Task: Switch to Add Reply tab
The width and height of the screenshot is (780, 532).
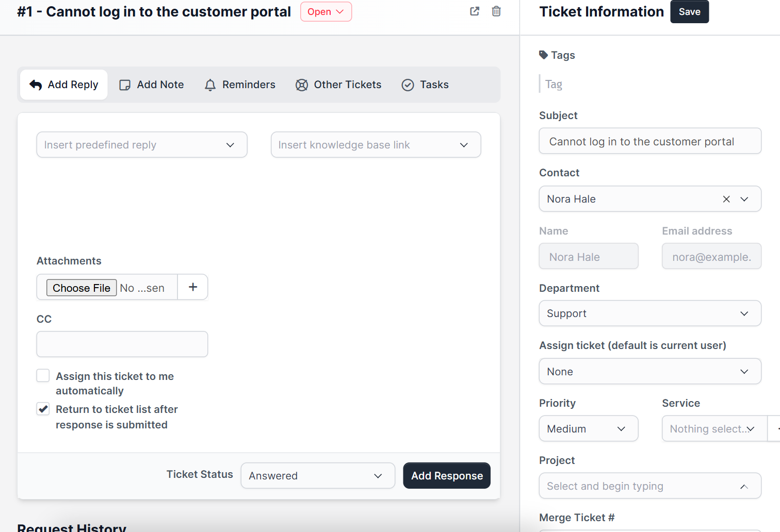Action: point(64,85)
